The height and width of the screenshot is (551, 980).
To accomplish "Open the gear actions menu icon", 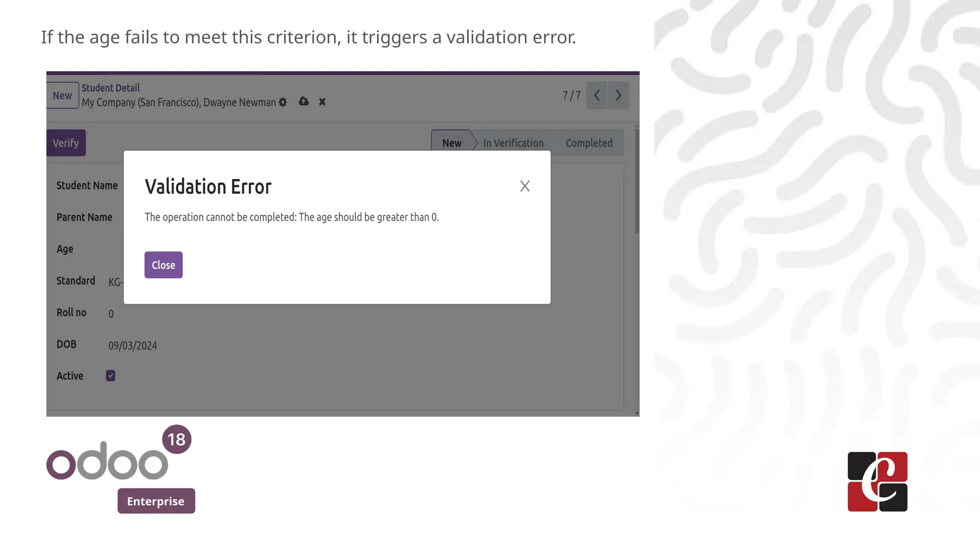I will [283, 102].
